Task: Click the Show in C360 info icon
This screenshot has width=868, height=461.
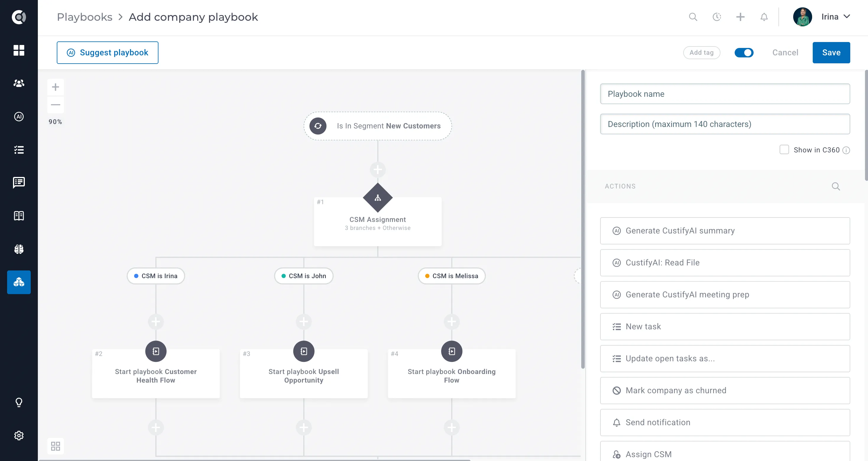Action: pos(846,150)
